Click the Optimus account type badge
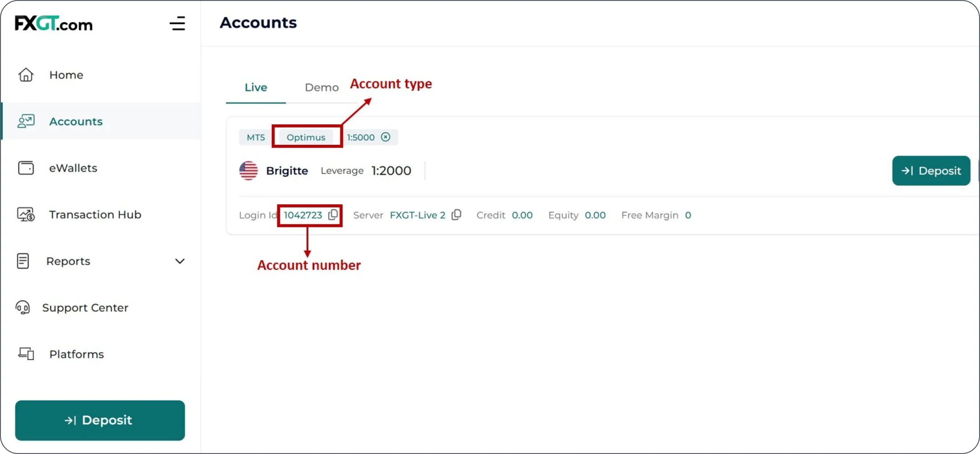This screenshot has width=980, height=454. [306, 137]
